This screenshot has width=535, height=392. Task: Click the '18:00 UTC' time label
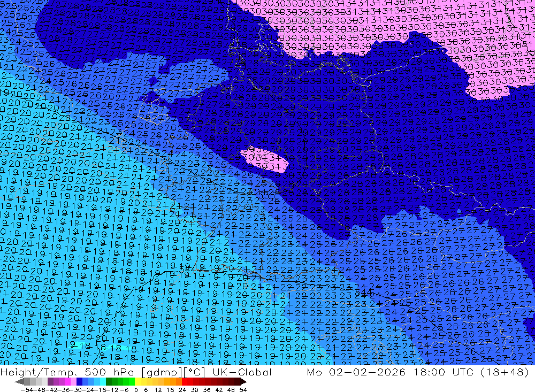tap(445, 372)
